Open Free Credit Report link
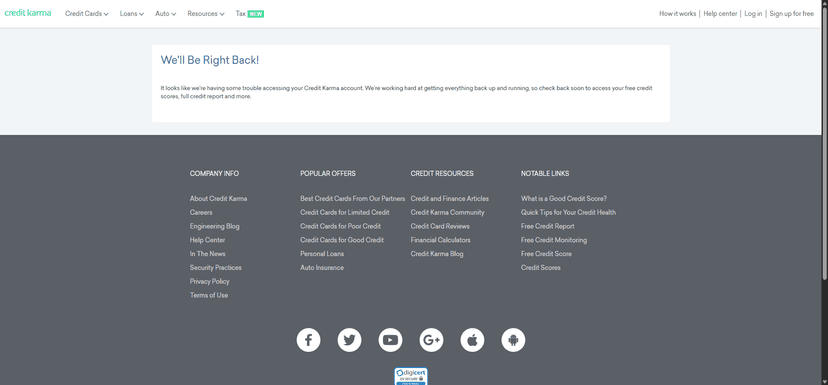828x385 pixels. [x=548, y=226]
